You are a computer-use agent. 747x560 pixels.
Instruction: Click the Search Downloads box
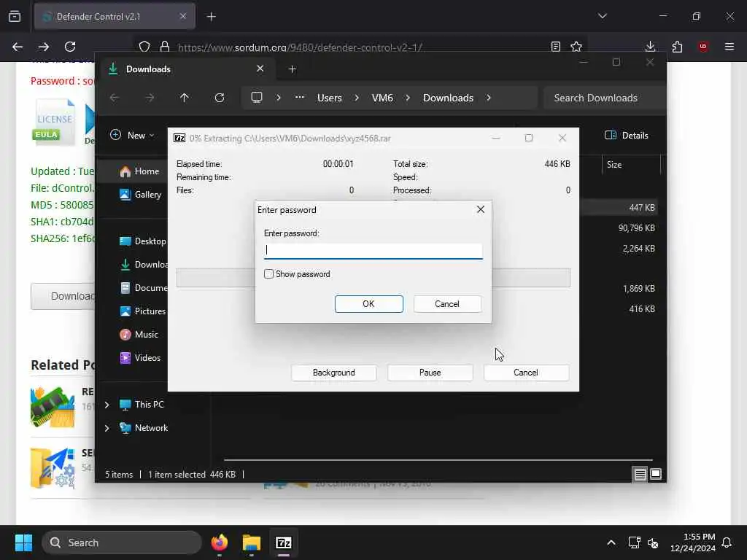coord(605,98)
